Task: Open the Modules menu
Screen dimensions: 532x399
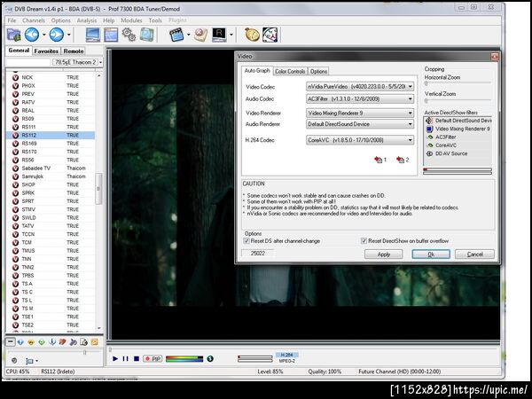Action: point(131,20)
